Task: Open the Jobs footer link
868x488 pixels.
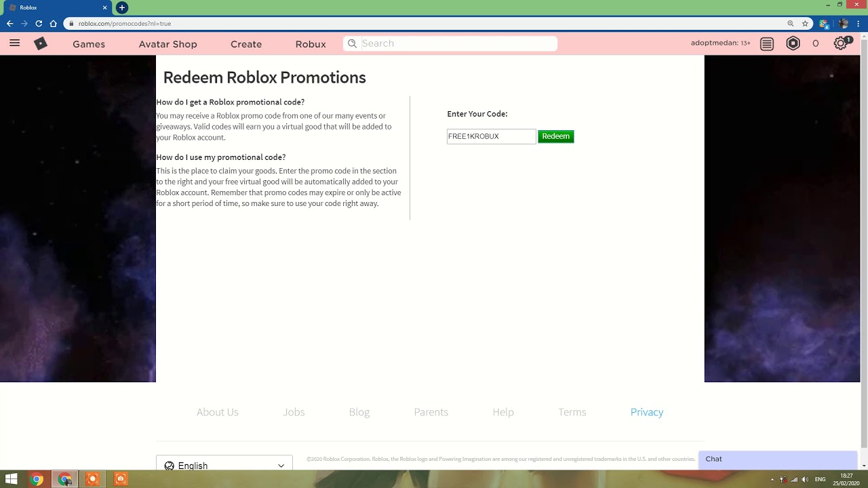Action: tap(294, 412)
